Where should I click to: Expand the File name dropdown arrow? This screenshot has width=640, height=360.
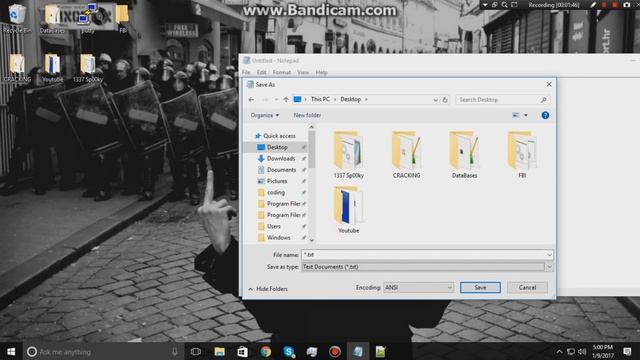click(x=549, y=255)
